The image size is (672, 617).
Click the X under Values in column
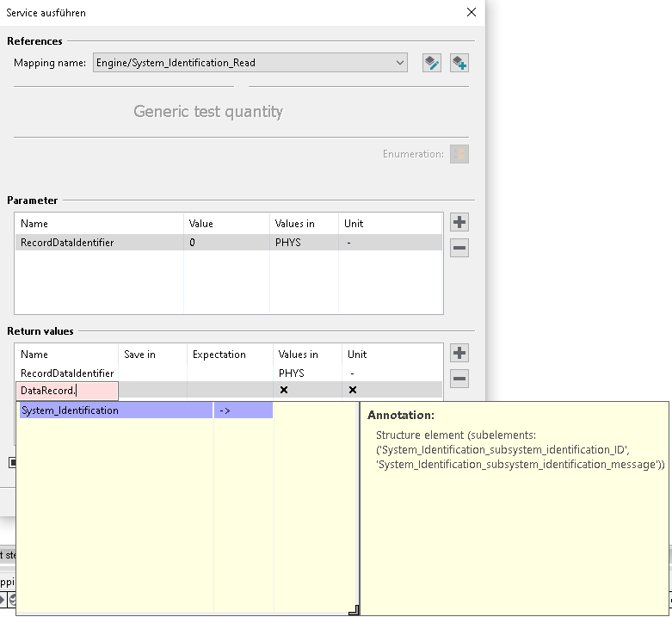(x=284, y=390)
